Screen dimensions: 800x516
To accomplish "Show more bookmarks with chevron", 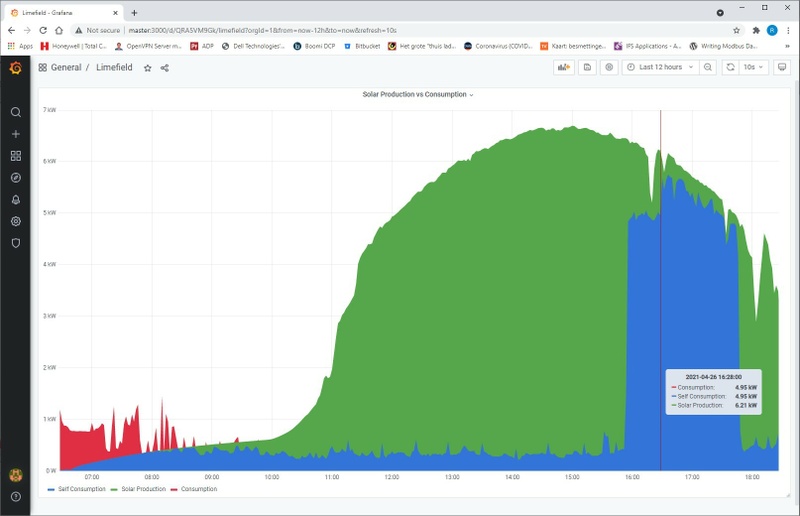I will [x=787, y=46].
